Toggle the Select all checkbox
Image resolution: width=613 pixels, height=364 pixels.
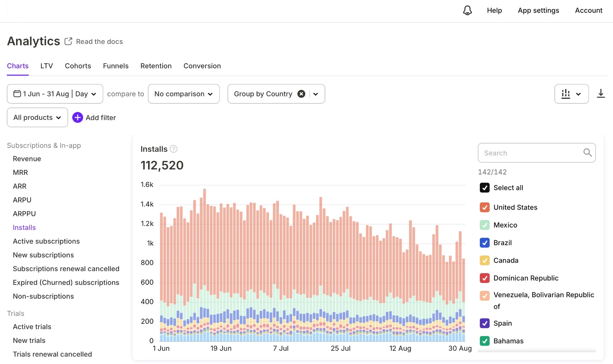(x=485, y=188)
